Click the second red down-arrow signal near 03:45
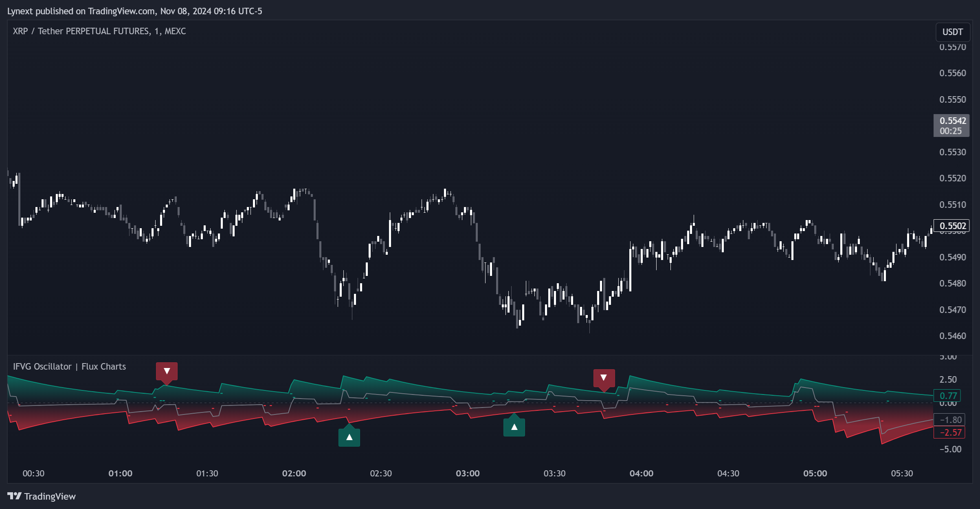The image size is (980, 509). click(x=604, y=378)
